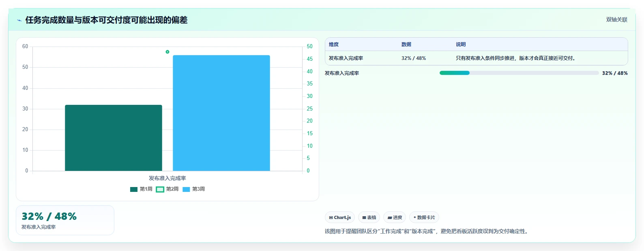The height and width of the screenshot is (251, 644).
Task: Click the 数据 column header
Action: pyautogui.click(x=406, y=45)
